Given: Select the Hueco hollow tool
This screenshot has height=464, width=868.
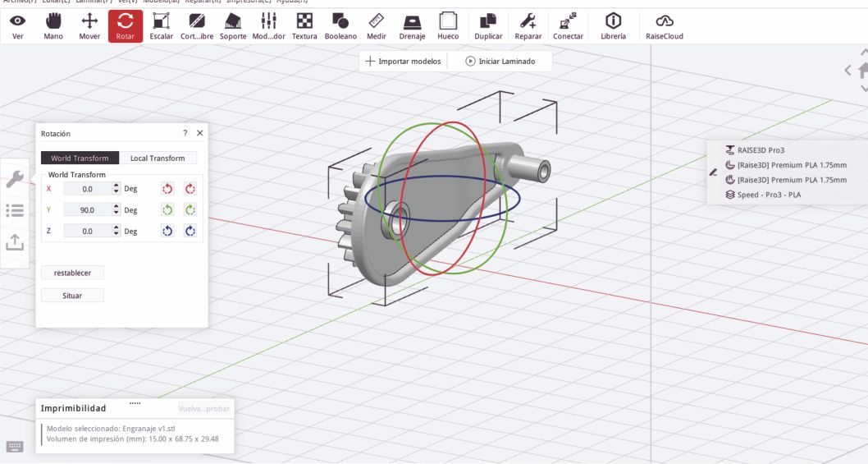Looking at the screenshot, I should (448, 26).
